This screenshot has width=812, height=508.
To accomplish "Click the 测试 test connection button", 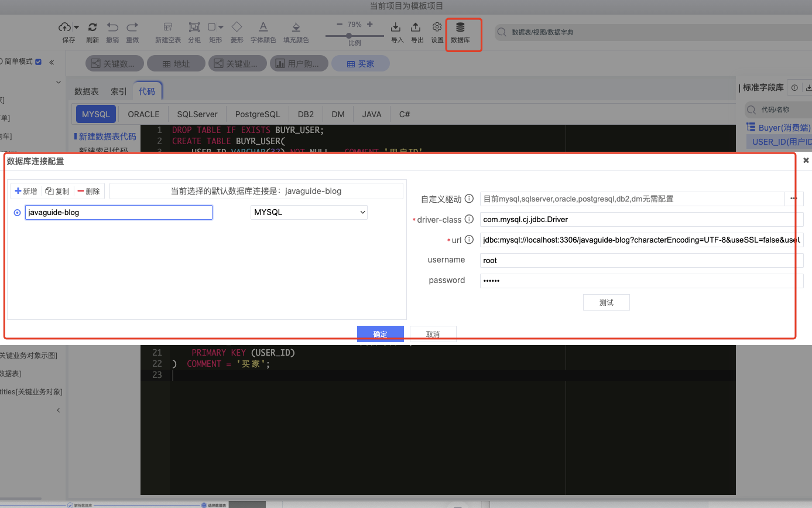I will coord(606,302).
